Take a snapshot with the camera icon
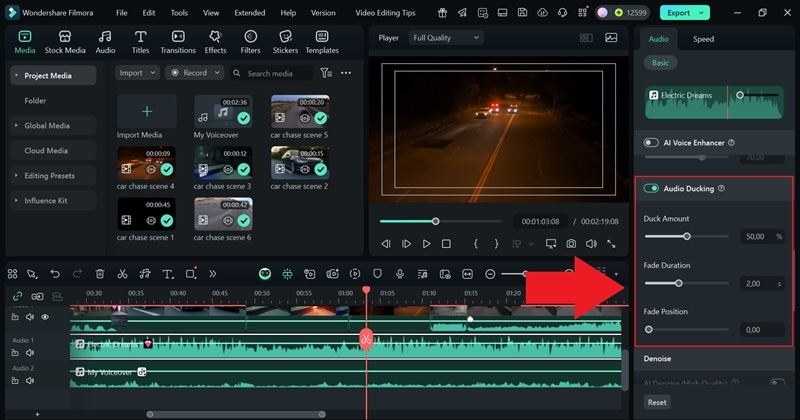The image size is (800, 420). tap(571, 244)
